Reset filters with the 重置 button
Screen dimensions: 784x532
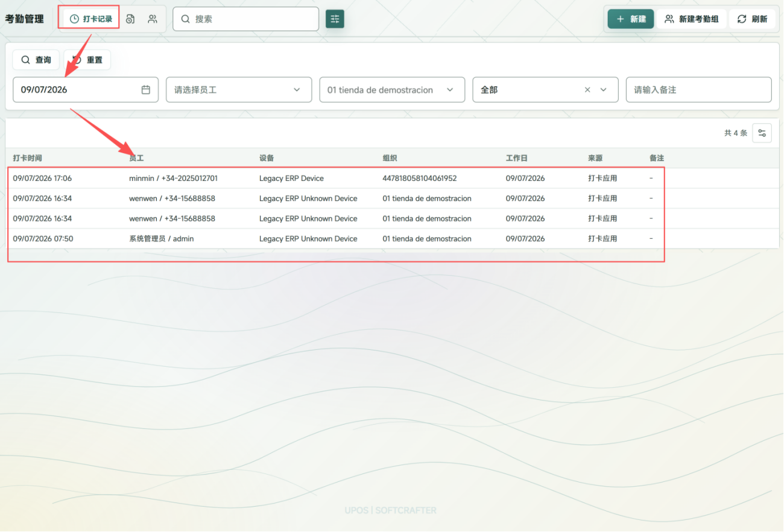point(87,60)
